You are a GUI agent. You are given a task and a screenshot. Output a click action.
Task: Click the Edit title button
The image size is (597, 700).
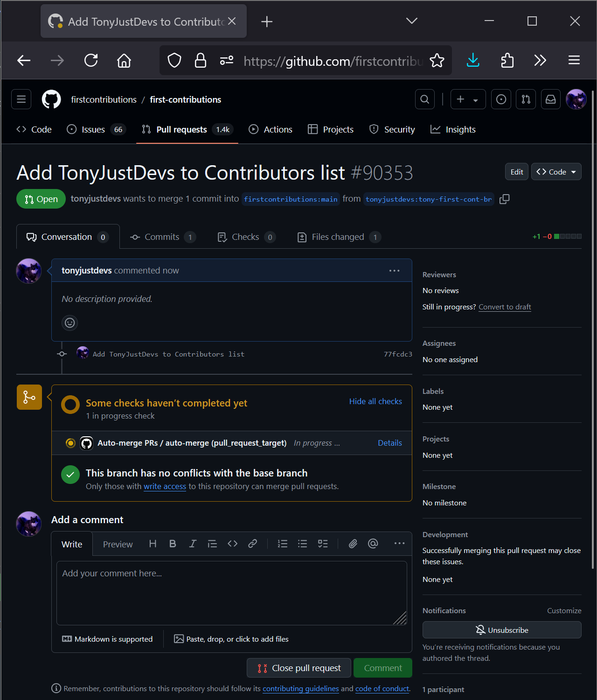[517, 172]
